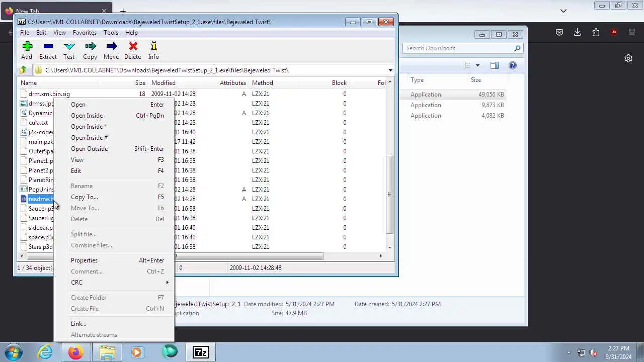This screenshot has width=644, height=362.
Task: Sort Explorer list by Type column
Action: pyautogui.click(x=417, y=80)
